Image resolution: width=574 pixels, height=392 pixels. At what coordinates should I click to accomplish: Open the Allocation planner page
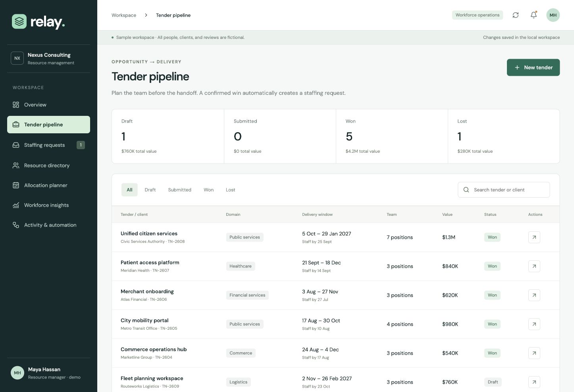pos(48,185)
